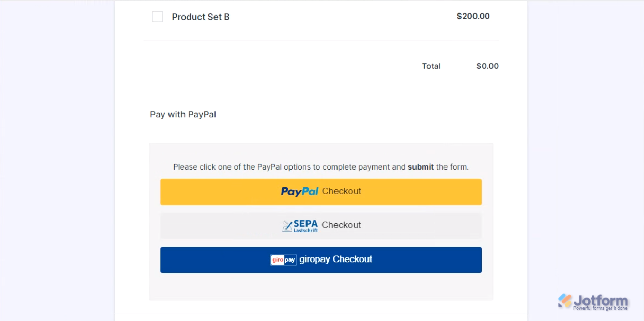This screenshot has height=321, width=644.
Task: Click the 'Pay with PayPal' heading
Action: [183, 114]
